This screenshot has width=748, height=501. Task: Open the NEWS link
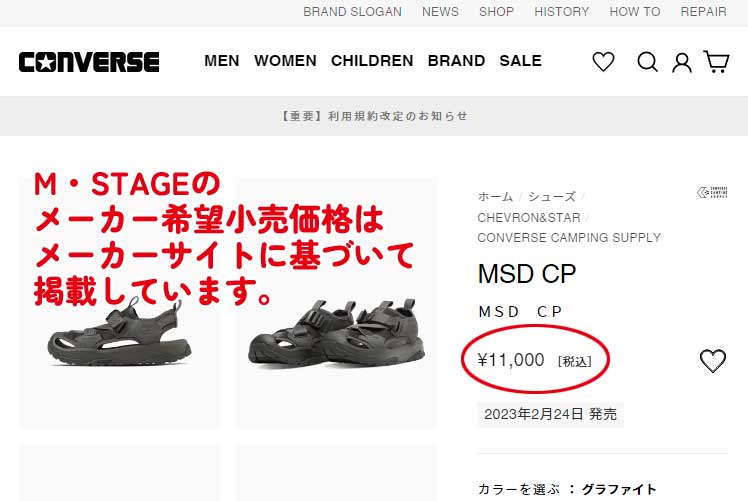(x=440, y=12)
